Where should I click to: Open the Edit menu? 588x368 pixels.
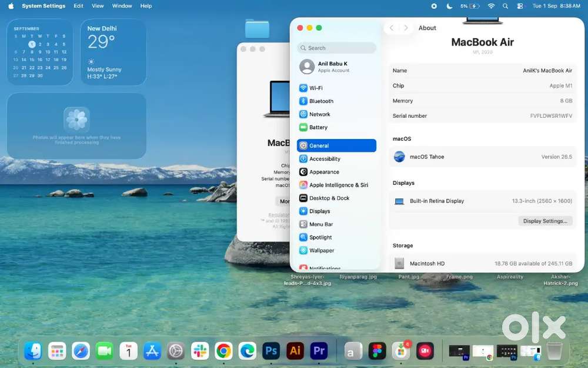click(x=78, y=6)
